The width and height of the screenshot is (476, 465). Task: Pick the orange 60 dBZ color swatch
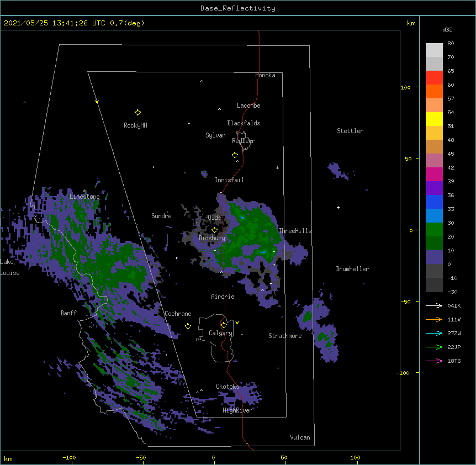tap(434, 91)
